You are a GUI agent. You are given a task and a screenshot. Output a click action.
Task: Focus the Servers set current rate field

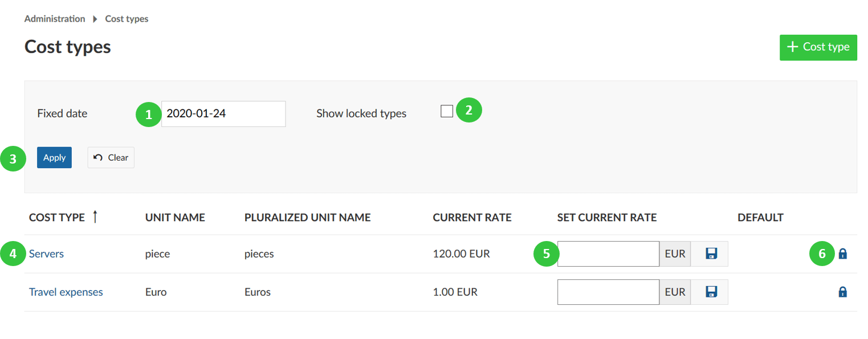point(608,254)
